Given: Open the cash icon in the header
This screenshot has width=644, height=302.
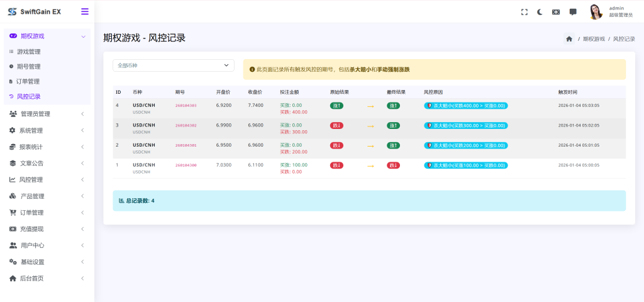Looking at the screenshot, I should point(556,12).
